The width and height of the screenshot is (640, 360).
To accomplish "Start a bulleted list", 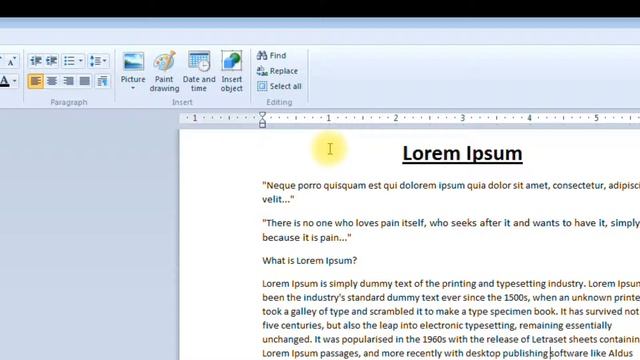I will pos(69,61).
